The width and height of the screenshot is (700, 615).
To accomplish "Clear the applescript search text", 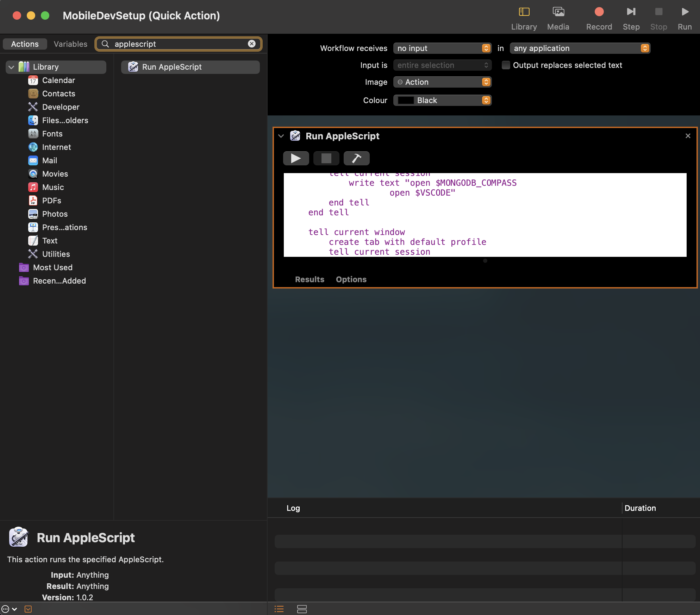I will [x=251, y=44].
